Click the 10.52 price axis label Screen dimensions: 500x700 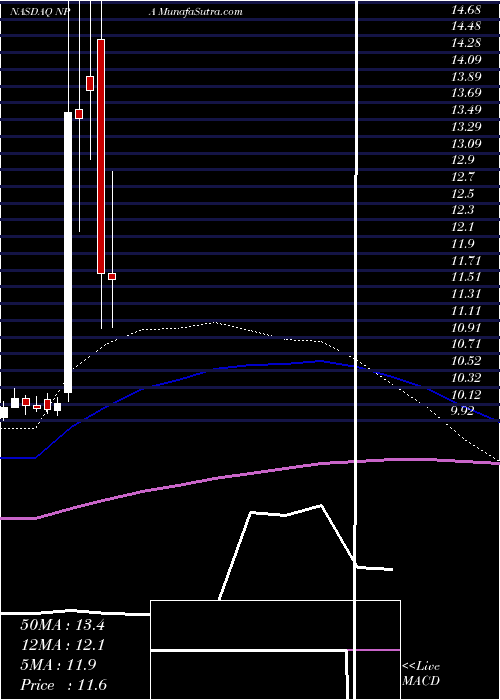point(466,361)
